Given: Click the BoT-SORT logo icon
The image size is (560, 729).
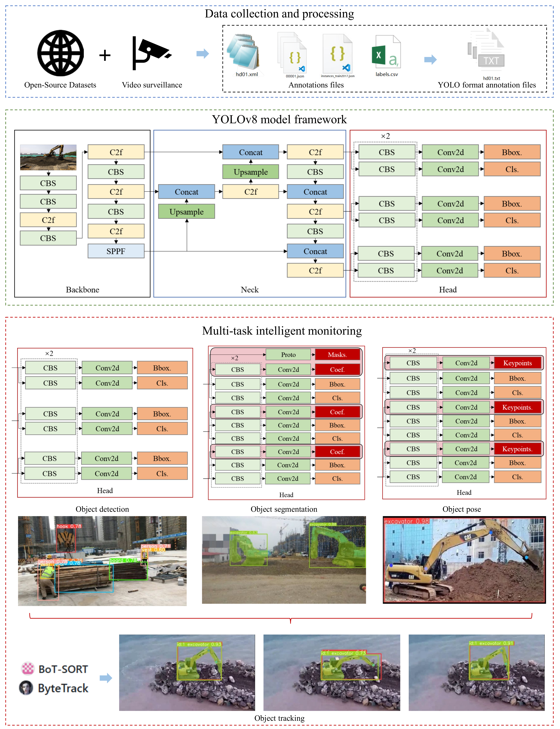Looking at the screenshot, I should pyautogui.click(x=28, y=668).
